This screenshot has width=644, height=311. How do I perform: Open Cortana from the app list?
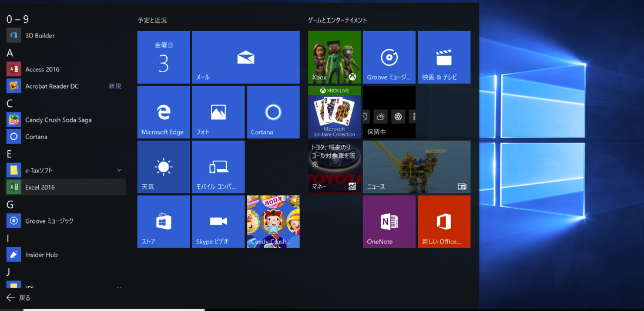[66, 137]
